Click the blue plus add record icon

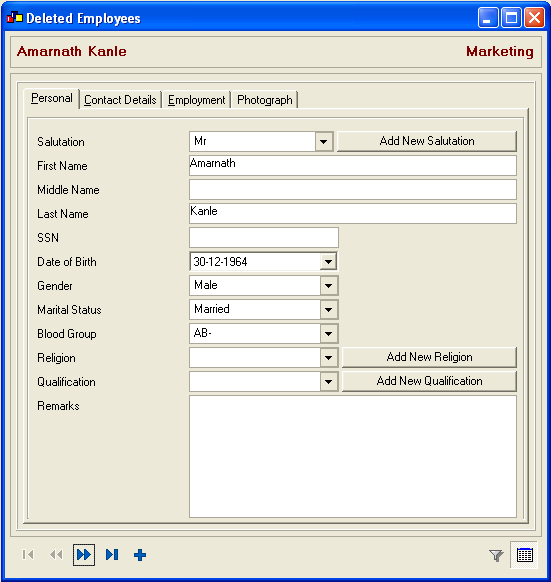tap(140, 555)
